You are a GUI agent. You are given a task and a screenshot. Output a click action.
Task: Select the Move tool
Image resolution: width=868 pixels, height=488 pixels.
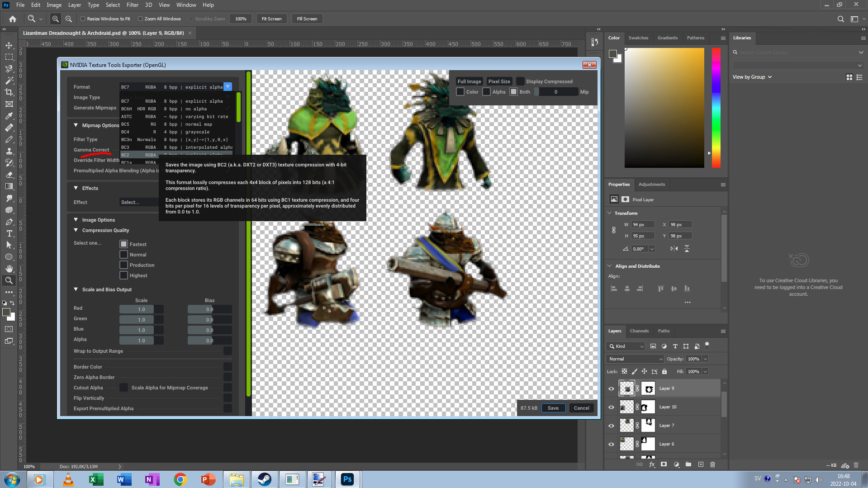pyautogui.click(x=9, y=45)
